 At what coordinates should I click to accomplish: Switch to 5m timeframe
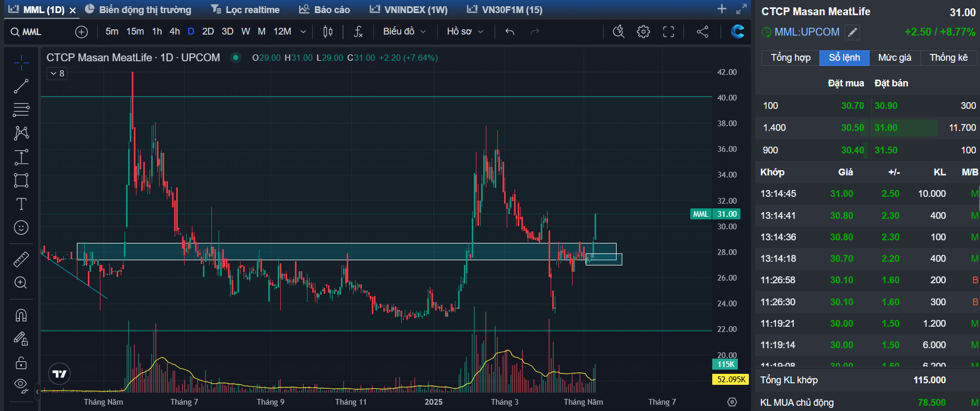(112, 32)
